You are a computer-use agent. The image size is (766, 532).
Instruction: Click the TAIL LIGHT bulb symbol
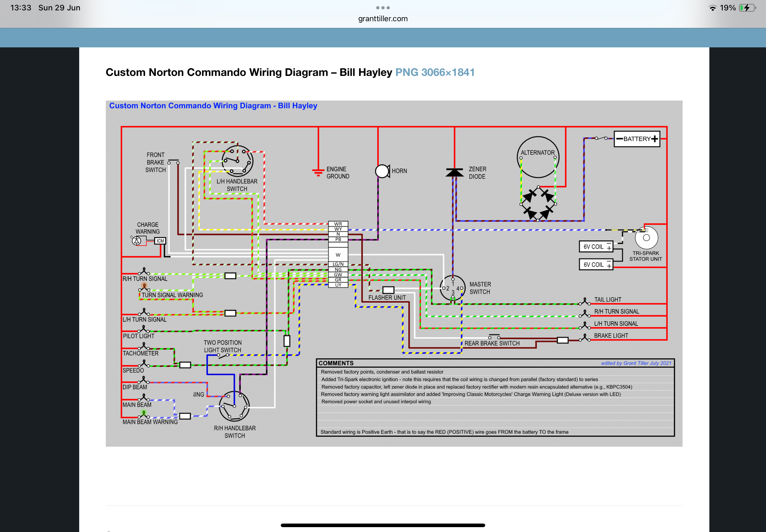tap(585, 302)
